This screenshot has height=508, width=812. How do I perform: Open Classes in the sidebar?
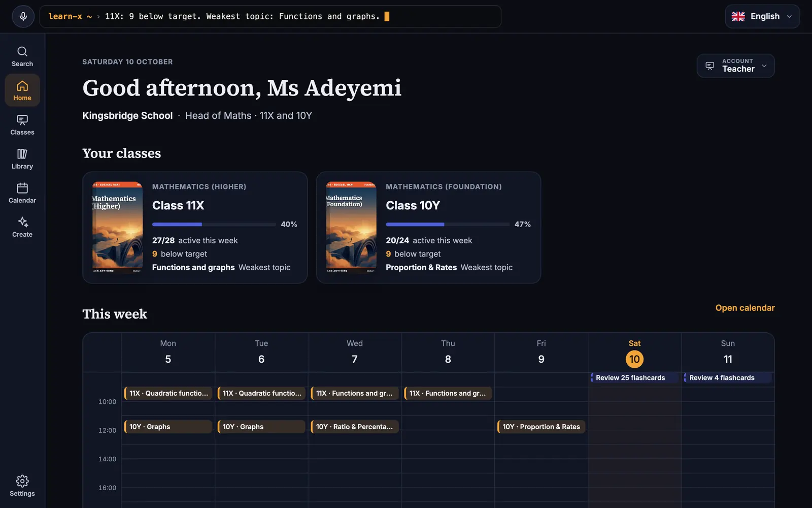[22, 124]
